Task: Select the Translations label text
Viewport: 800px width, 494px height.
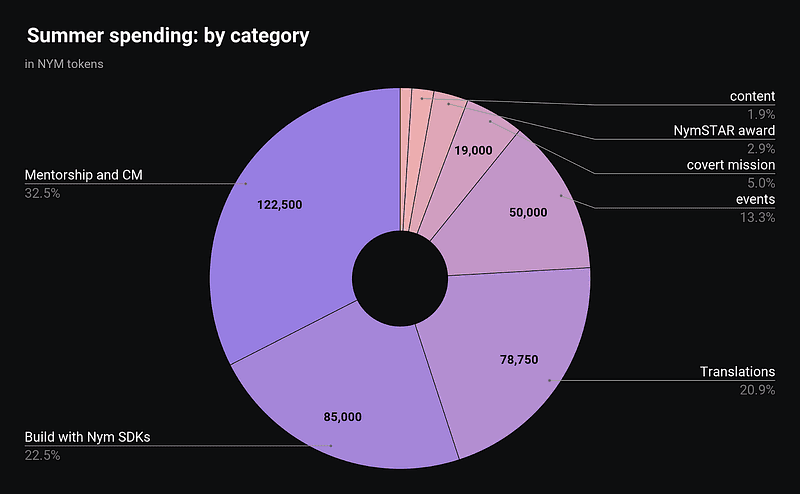Action: click(737, 372)
